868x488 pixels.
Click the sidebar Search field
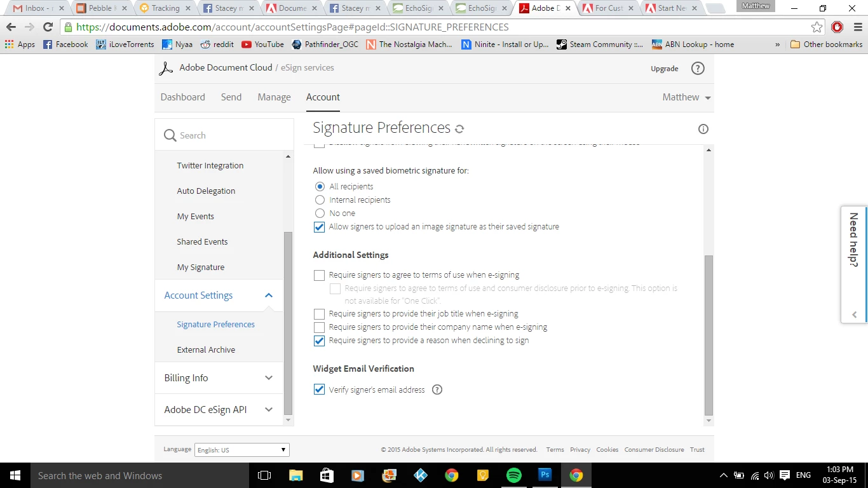tap(224, 135)
